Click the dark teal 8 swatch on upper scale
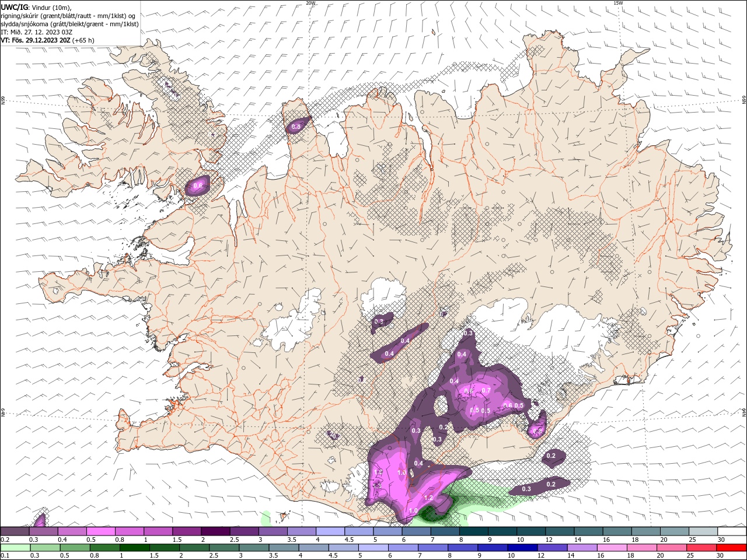Viewport: 747px width, 560px height. coord(474,531)
